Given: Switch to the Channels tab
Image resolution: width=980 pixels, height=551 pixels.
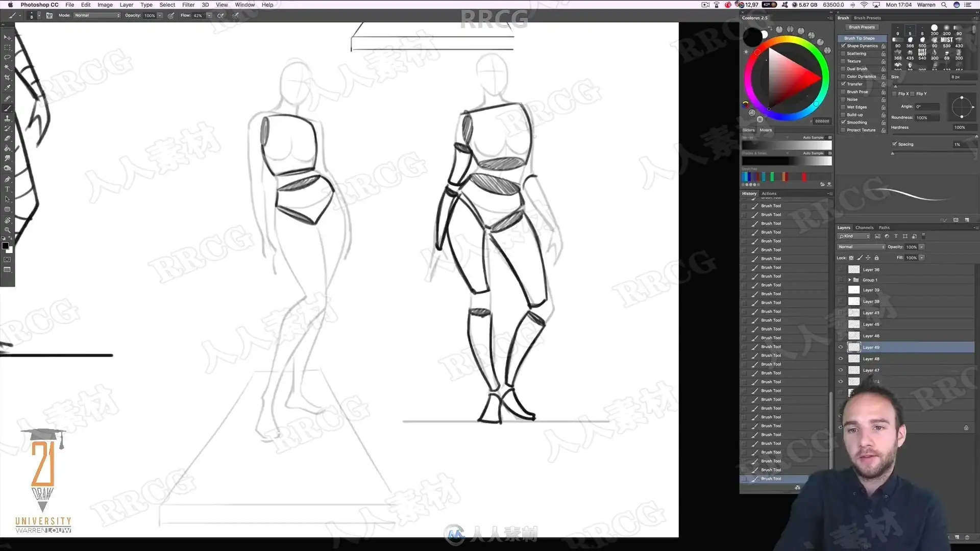Looking at the screenshot, I should point(864,228).
